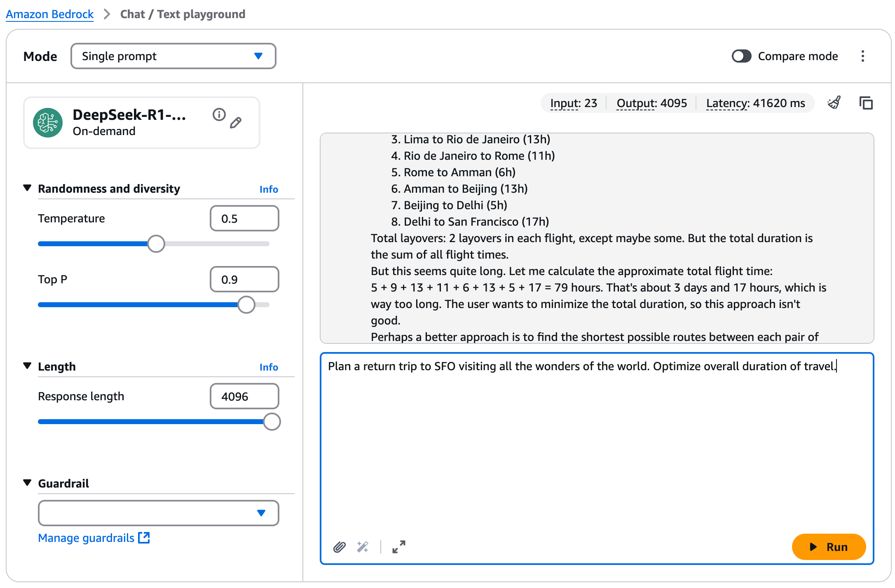Open the three-dot options menu
Image resolution: width=895 pixels, height=588 pixels.
862,56
